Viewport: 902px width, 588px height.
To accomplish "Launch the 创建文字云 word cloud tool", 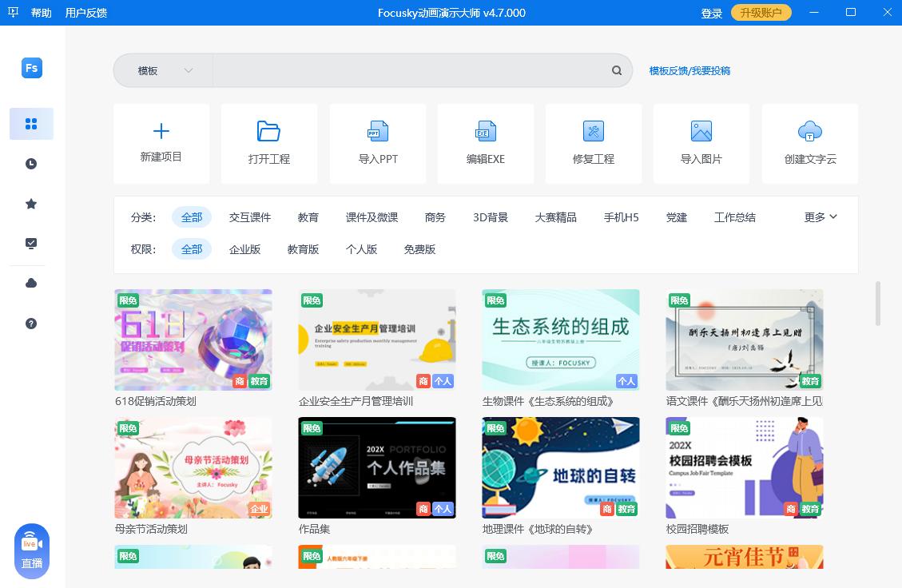I will 809,144.
